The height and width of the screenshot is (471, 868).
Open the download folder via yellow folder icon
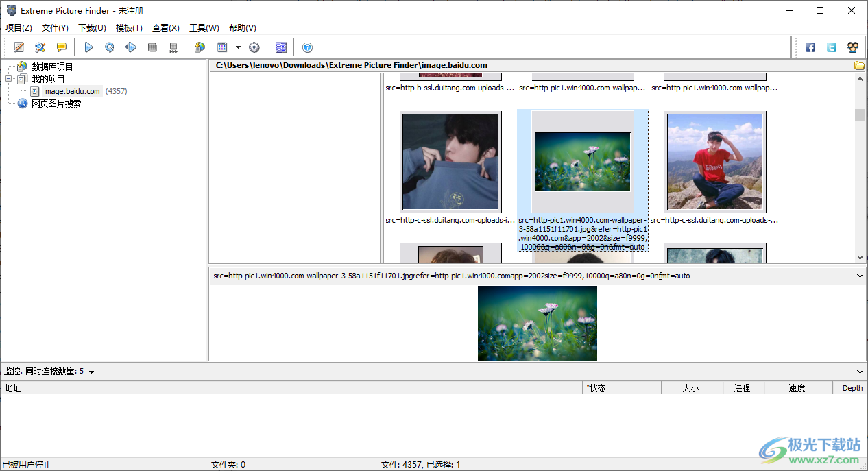click(x=859, y=66)
